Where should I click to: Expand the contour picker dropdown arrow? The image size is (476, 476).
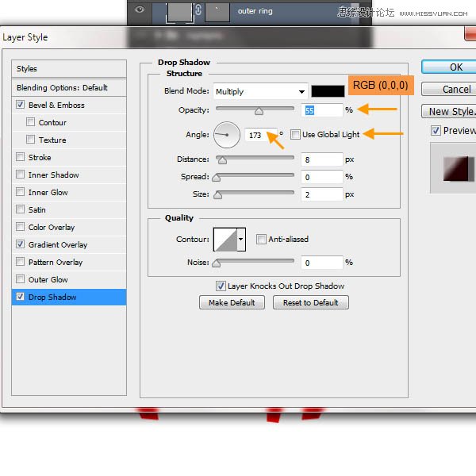click(x=241, y=240)
